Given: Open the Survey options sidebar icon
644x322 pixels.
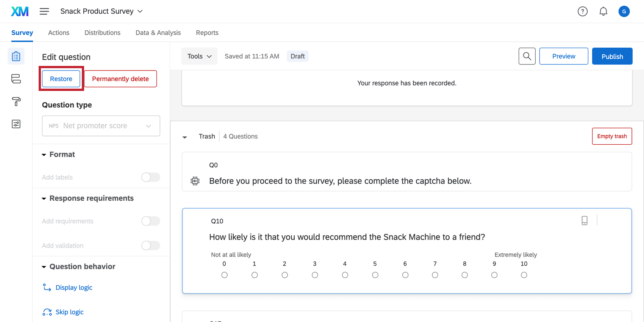Looking at the screenshot, I should pos(16,124).
